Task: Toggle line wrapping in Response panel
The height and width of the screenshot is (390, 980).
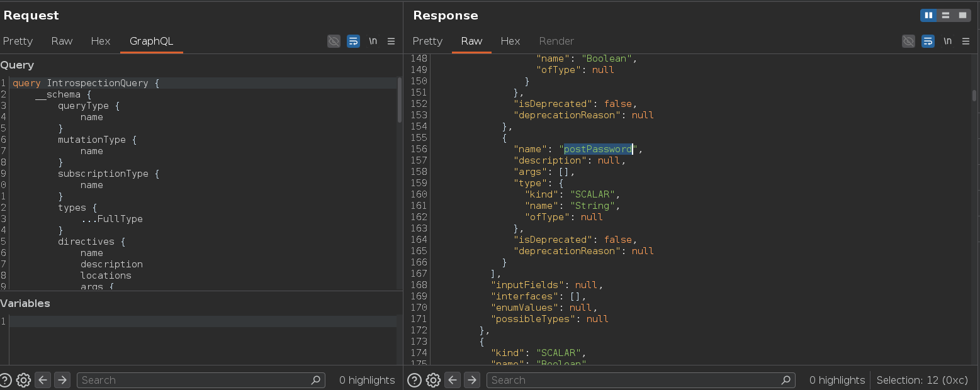Action: coord(928,41)
